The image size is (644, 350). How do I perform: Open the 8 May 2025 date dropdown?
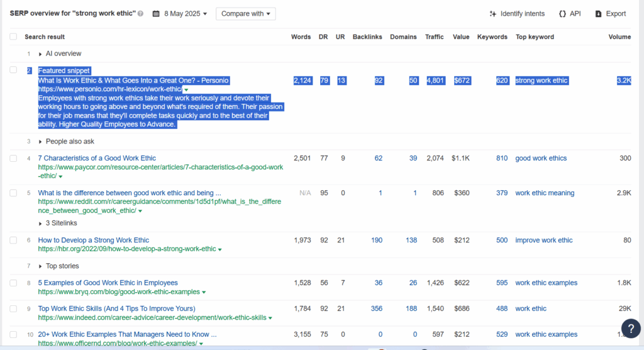[186, 14]
